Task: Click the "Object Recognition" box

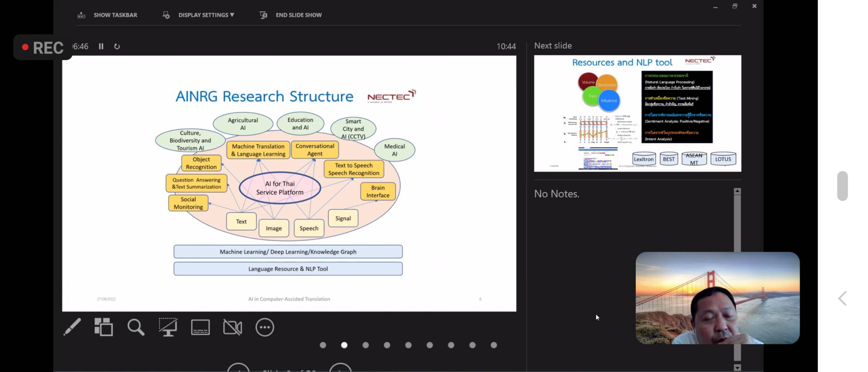Action: coord(201,163)
